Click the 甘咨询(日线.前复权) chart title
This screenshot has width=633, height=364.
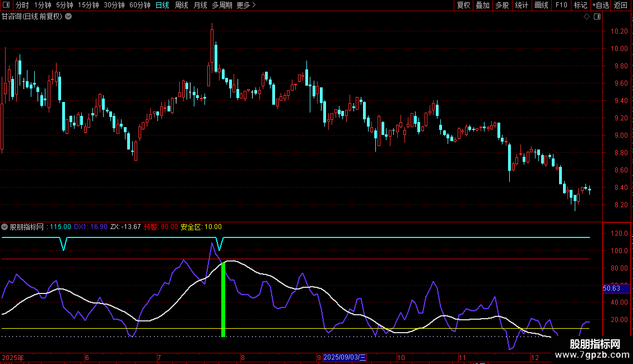point(32,16)
